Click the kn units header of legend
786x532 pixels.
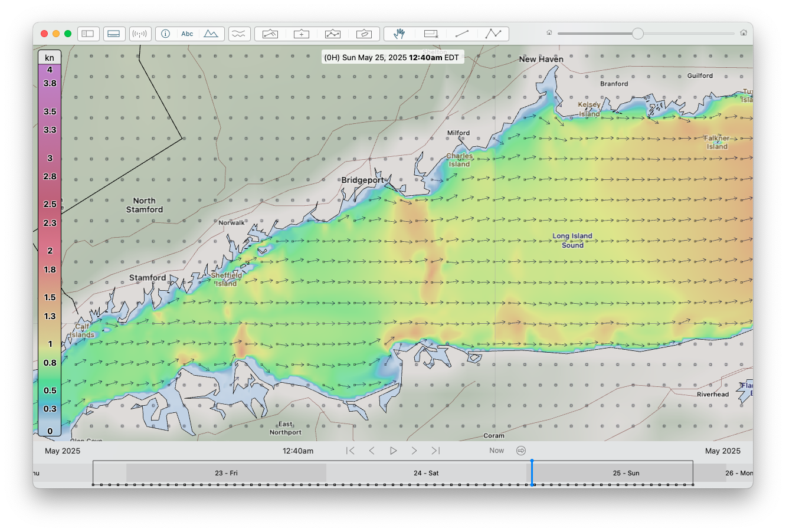[50, 57]
